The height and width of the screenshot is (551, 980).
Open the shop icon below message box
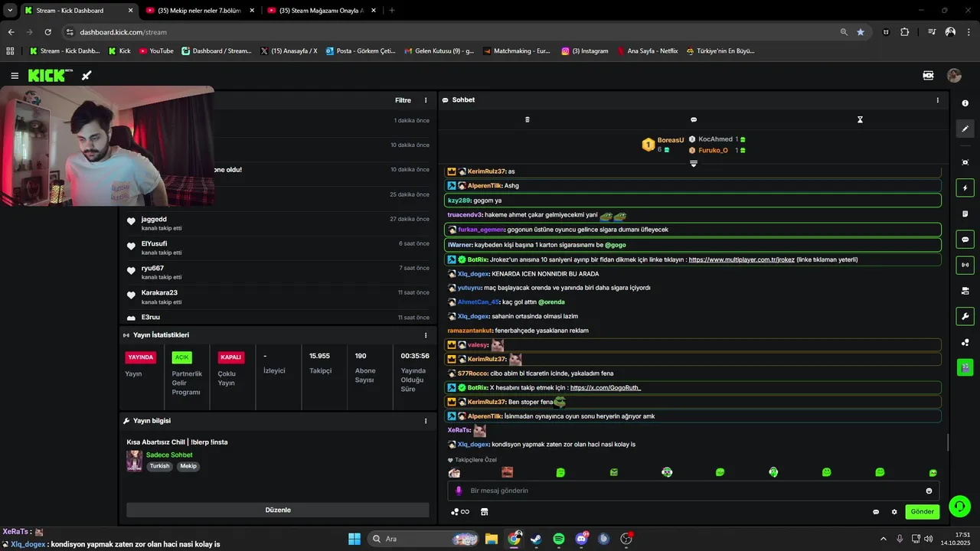[484, 512]
